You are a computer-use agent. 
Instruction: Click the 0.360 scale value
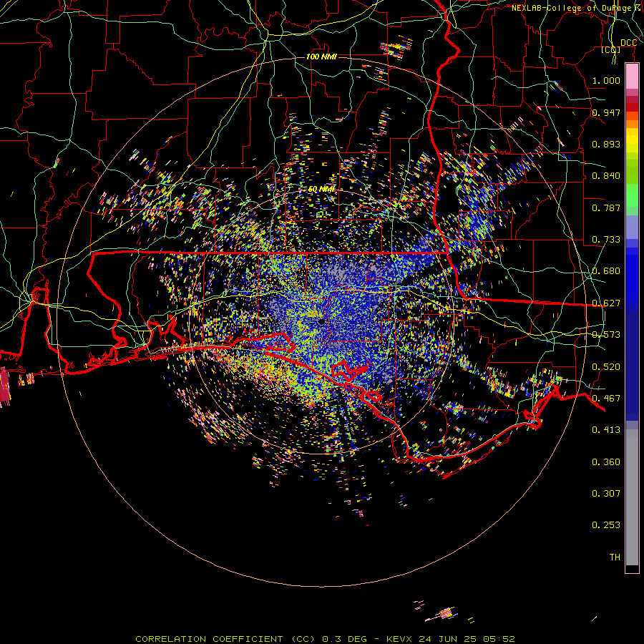[x=606, y=462]
